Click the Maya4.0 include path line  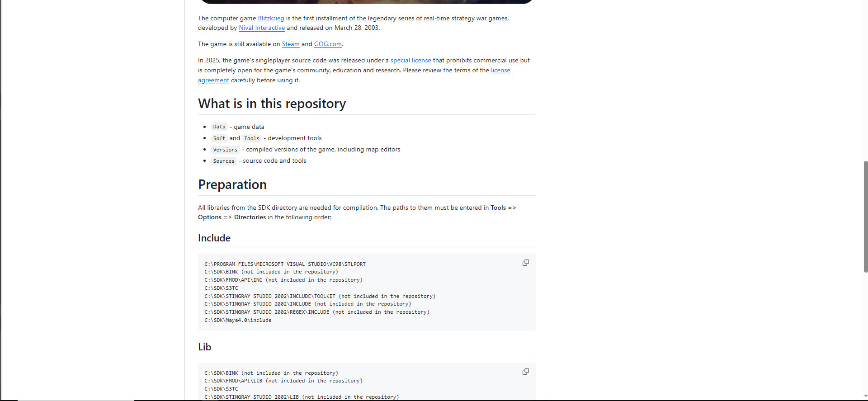238,320
